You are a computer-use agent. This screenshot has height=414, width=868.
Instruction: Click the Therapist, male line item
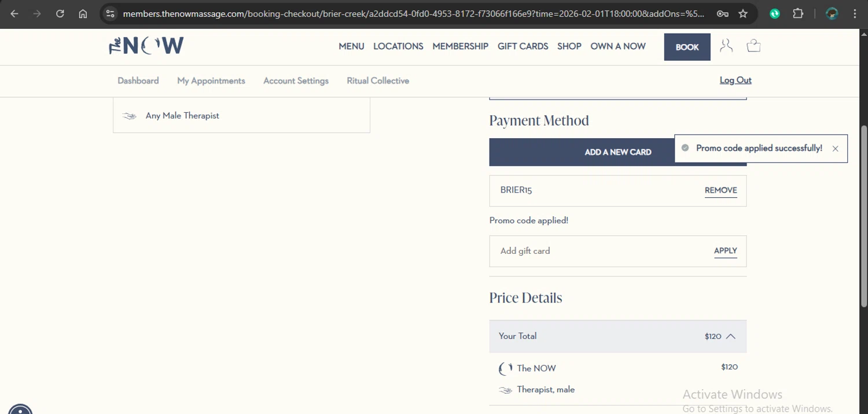pos(546,390)
